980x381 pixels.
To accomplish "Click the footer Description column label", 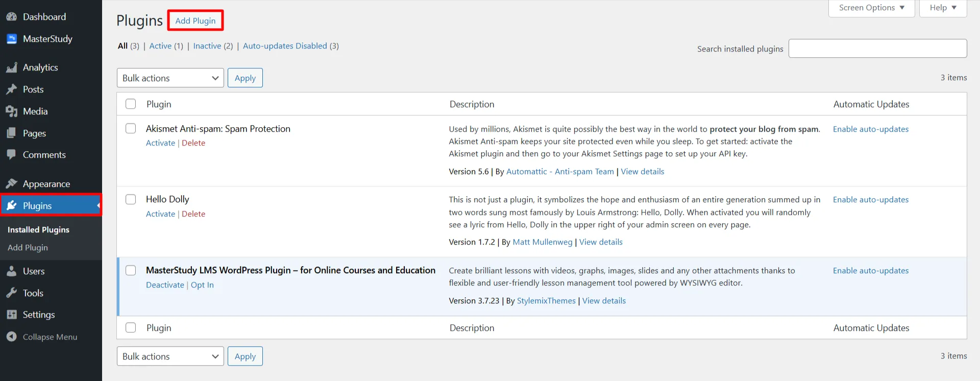I will tap(472, 328).
